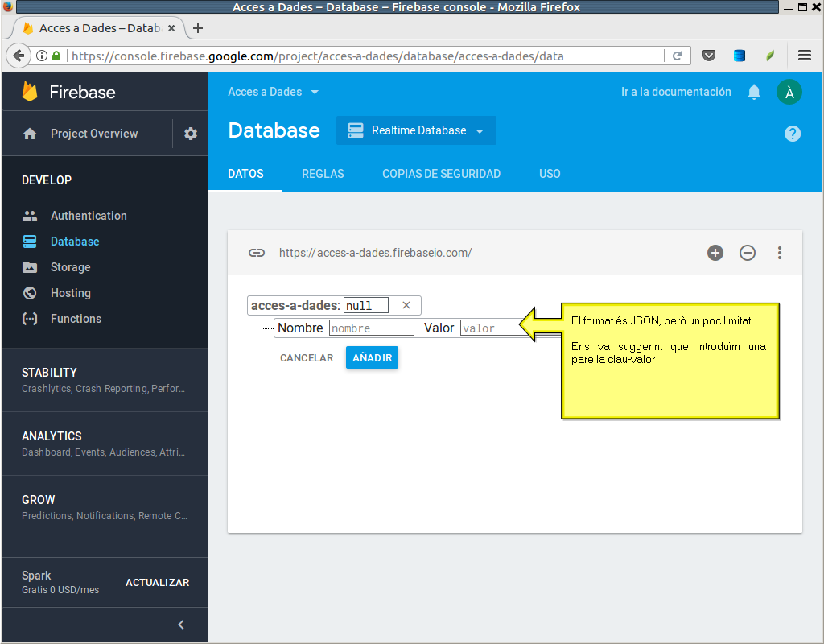Click the CANCELAR button
This screenshot has height=644, width=824.
(x=307, y=358)
